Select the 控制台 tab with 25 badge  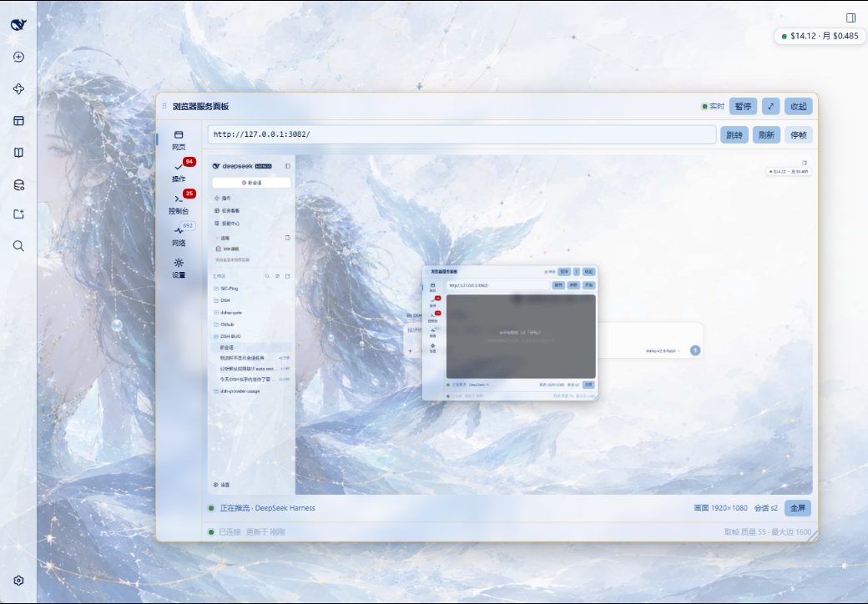click(x=179, y=204)
